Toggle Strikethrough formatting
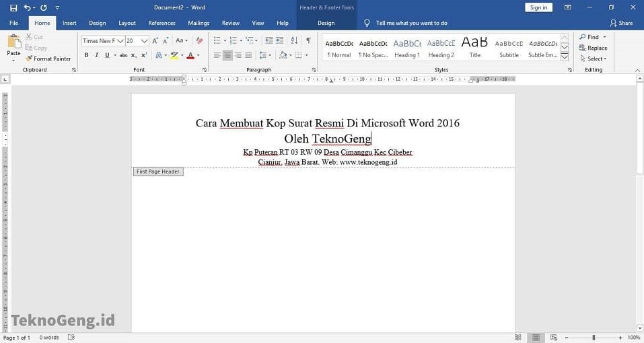 point(123,55)
